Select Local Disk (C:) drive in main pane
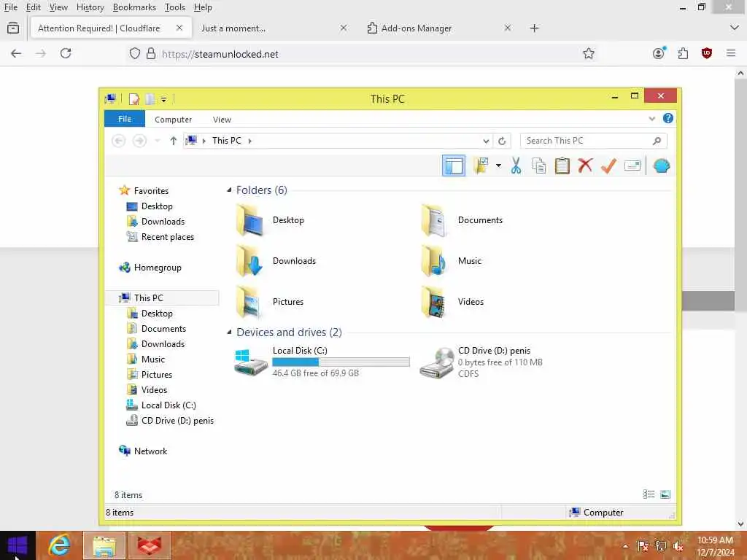747x560 pixels. click(x=322, y=362)
